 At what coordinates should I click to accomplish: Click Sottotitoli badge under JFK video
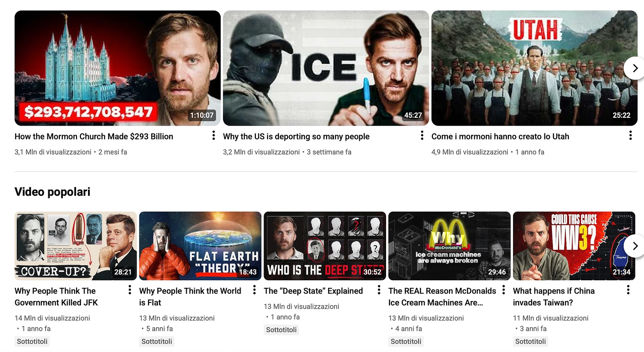point(32,341)
